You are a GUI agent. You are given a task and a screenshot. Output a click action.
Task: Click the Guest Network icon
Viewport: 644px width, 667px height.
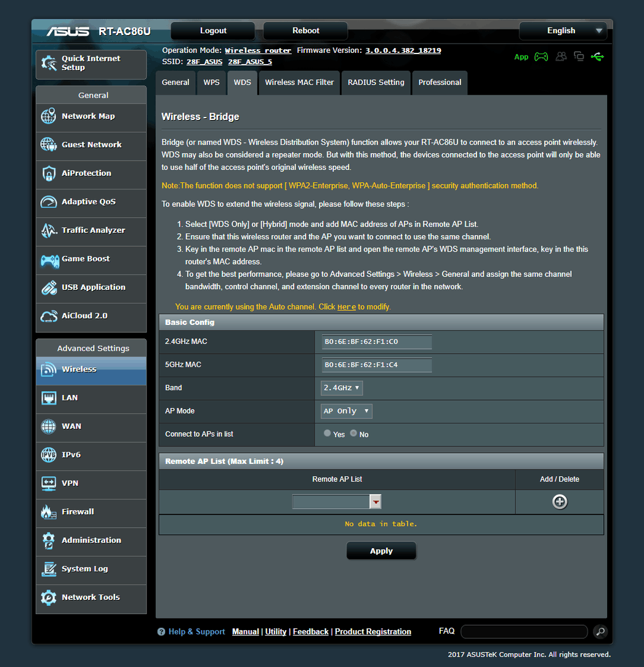point(49,144)
